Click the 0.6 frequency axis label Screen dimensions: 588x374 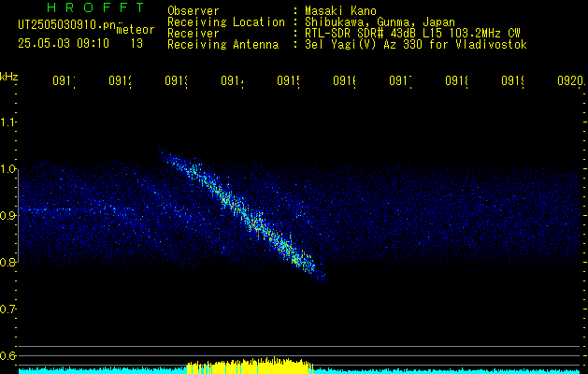click(x=7, y=355)
